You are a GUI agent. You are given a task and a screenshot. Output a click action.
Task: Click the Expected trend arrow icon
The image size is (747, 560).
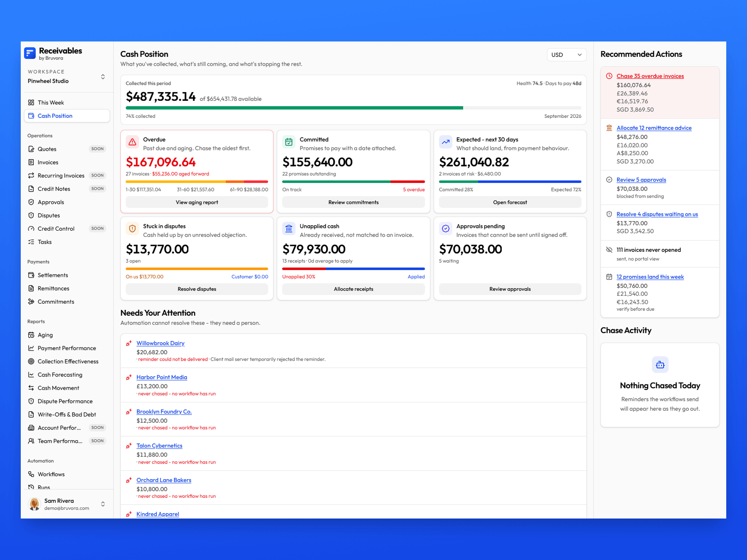pos(446,142)
